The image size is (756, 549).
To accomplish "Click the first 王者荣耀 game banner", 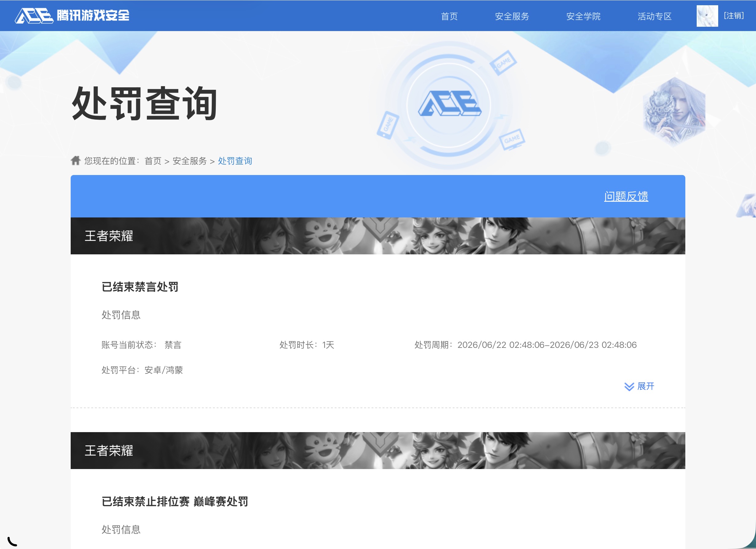I will (378, 236).
